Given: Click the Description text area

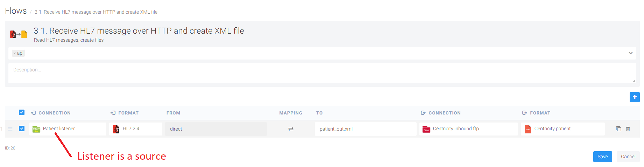Looking at the screenshot, I should pyautogui.click(x=322, y=73).
